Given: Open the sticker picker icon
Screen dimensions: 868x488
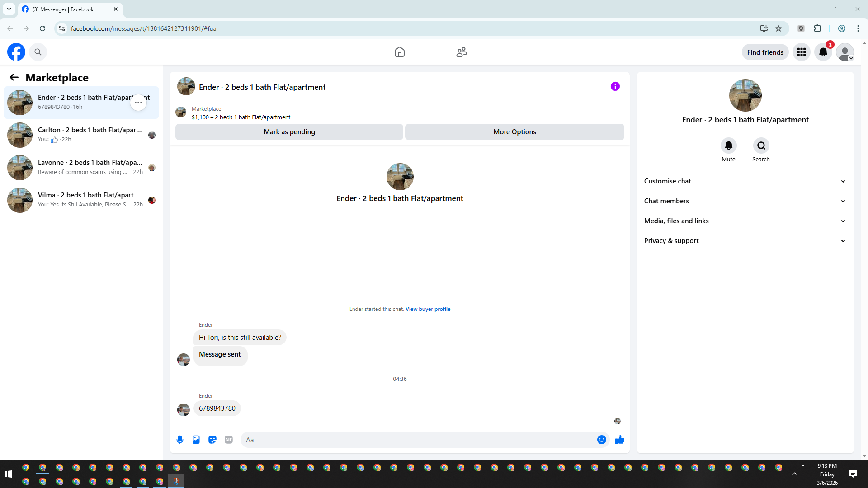Looking at the screenshot, I should coord(212,440).
